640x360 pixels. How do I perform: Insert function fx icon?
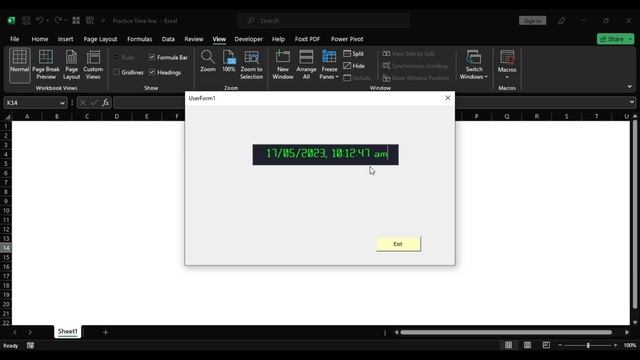pos(106,102)
